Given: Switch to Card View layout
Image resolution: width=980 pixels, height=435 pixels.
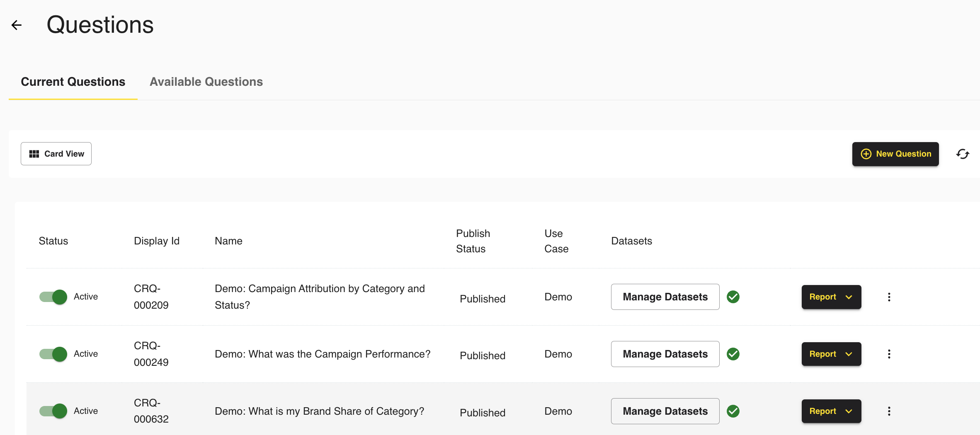Looking at the screenshot, I should point(56,154).
